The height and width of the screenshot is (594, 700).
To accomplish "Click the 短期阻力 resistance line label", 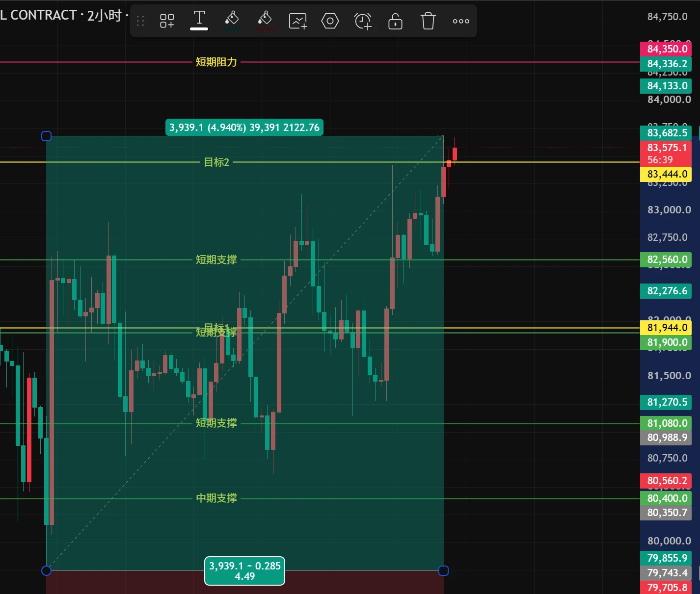I will [216, 62].
